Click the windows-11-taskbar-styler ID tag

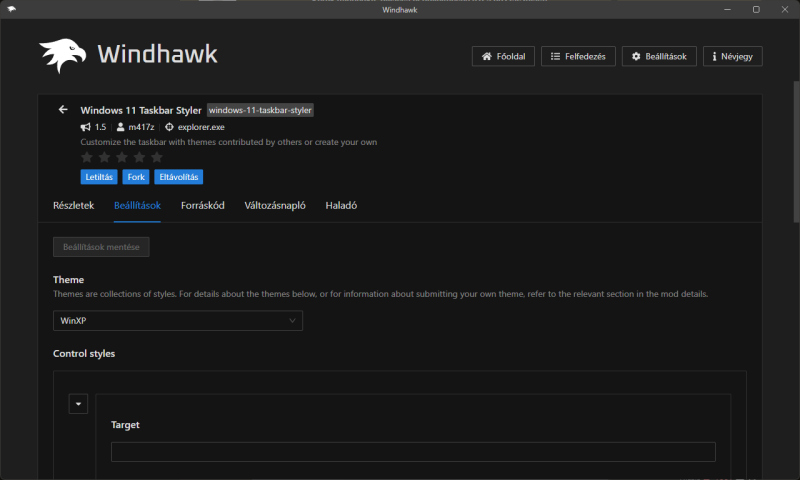coord(260,110)
